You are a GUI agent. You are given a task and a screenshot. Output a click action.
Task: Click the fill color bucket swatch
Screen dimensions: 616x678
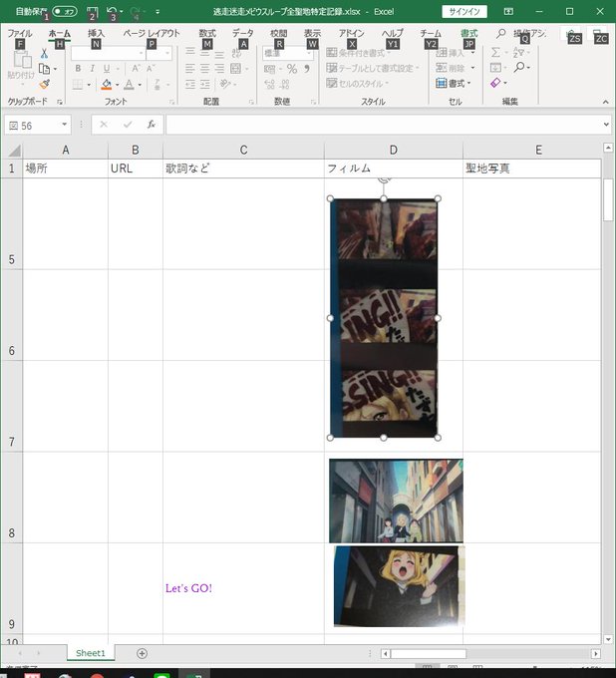pyautogui.click(x=107, y=85)
